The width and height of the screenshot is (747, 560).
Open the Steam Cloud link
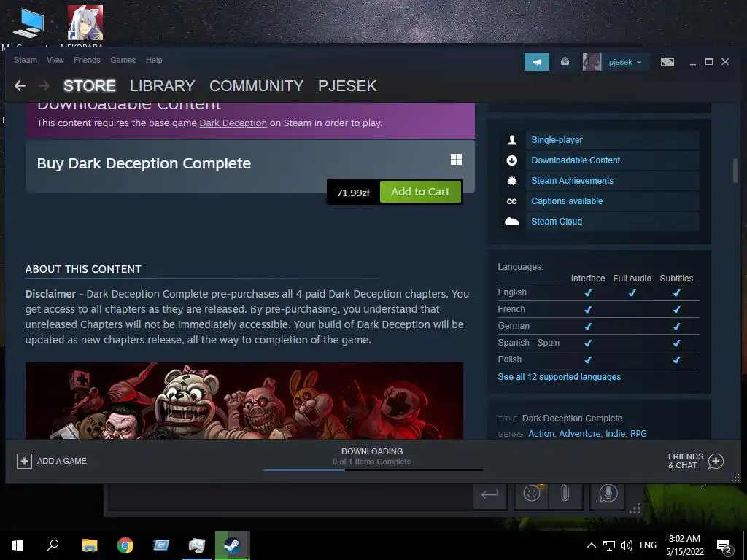pos(557,222)
